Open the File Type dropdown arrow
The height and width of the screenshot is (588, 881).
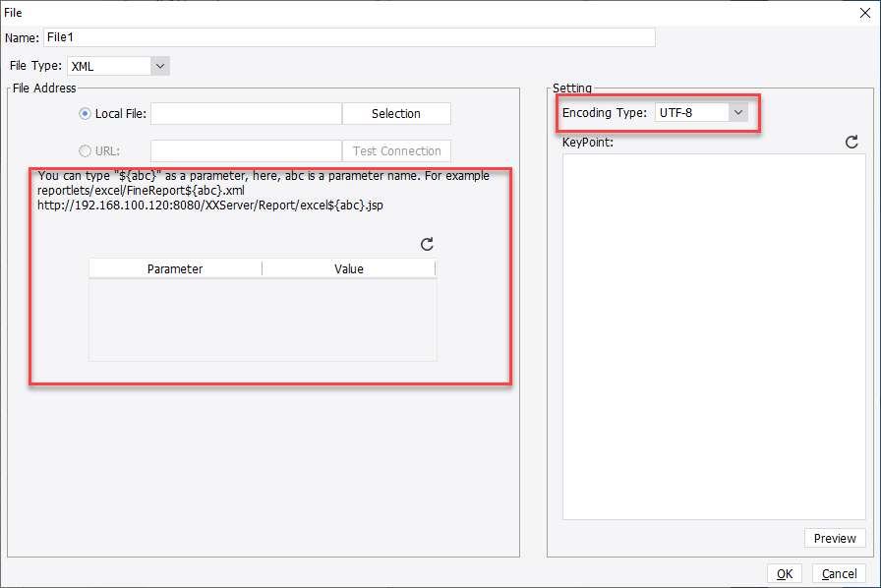point(159,65)
